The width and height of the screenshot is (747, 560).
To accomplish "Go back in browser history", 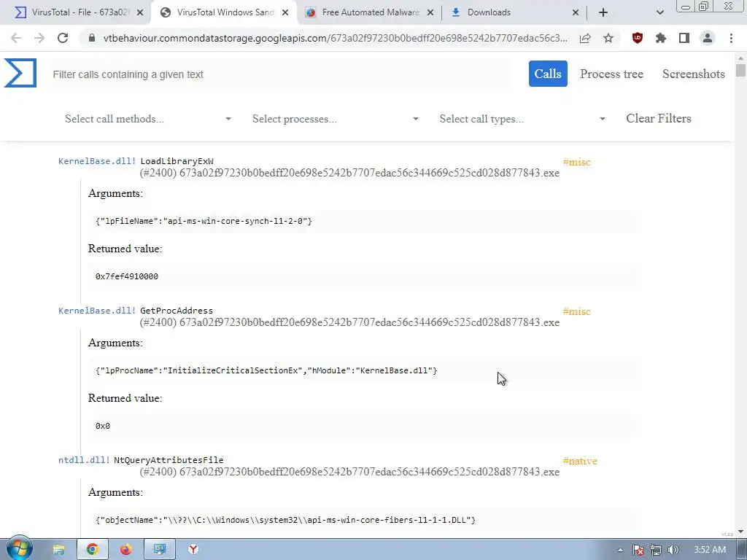I will coord(16,38).
